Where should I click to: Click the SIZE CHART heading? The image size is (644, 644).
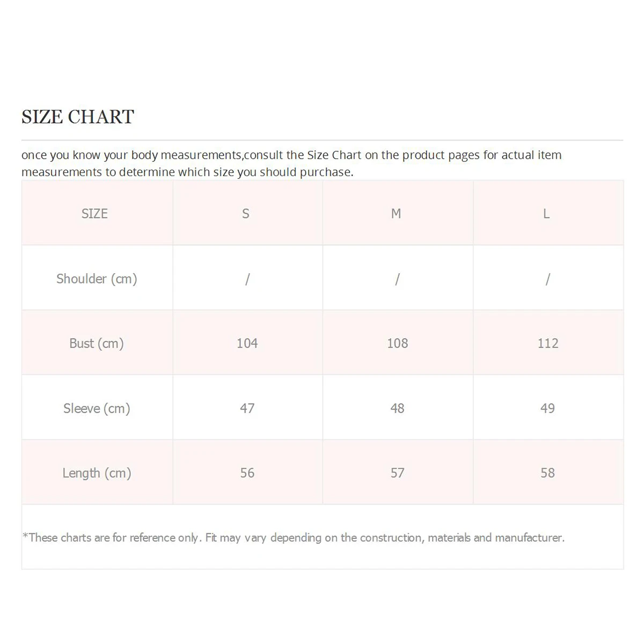[78, 117]
